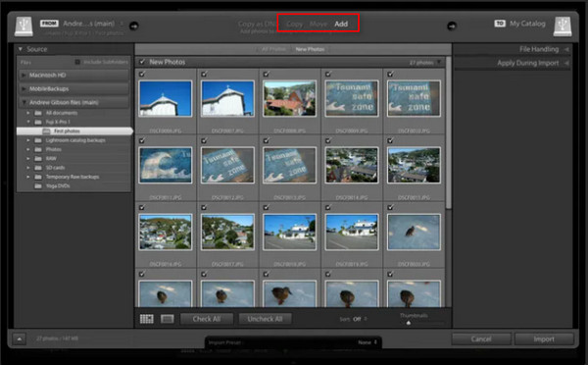The image size is (588, 365).
Task: Uncheck the DSCF0014.JPG harbour view checkbox
Action: [x=328, y=140]
